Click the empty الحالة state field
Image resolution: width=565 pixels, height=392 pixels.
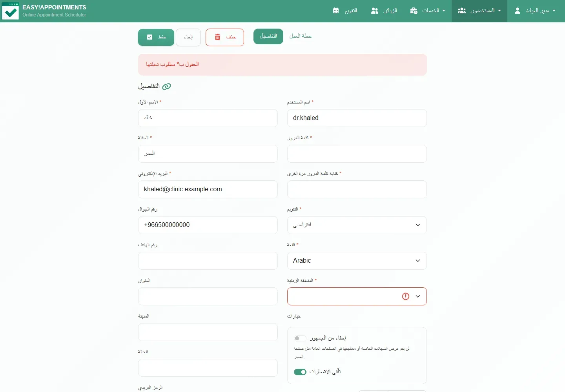[208, 368]
